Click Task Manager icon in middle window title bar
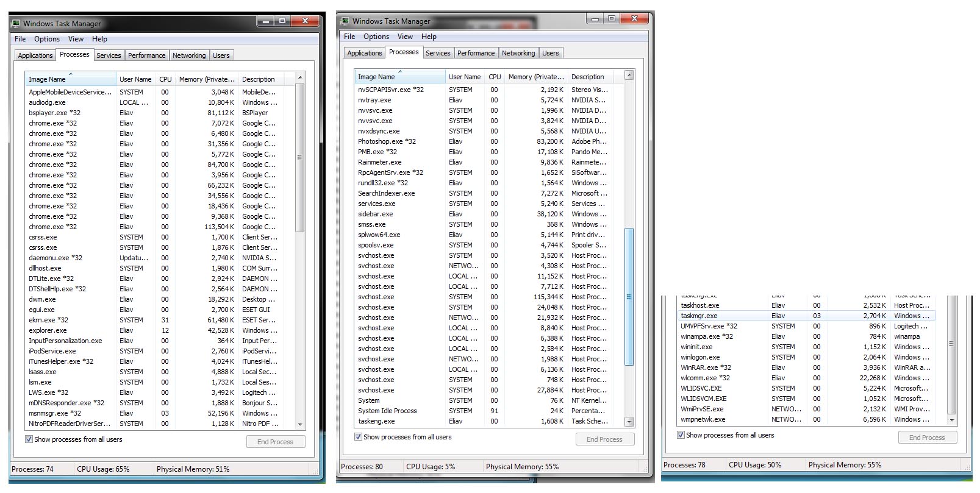 (x=345, y=21)
